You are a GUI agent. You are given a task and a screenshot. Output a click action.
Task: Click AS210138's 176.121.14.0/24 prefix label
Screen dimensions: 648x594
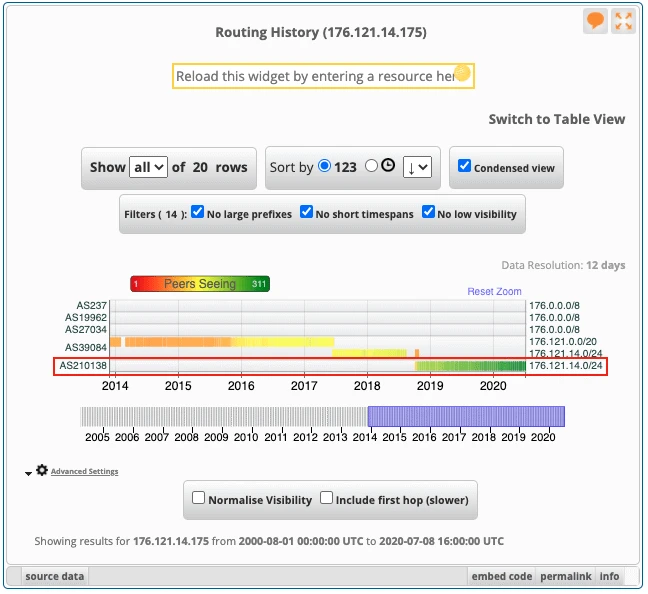click(565, 365)
